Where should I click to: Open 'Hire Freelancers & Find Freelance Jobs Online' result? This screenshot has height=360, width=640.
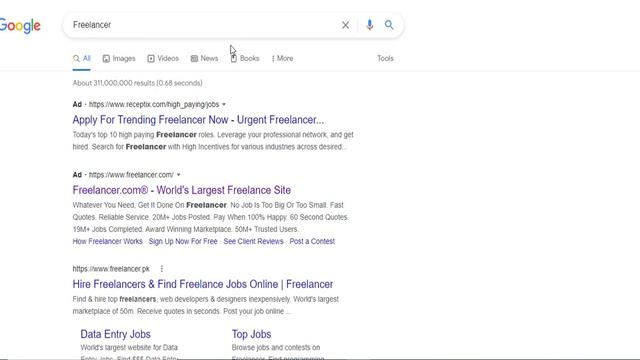[x=203, y=284]
